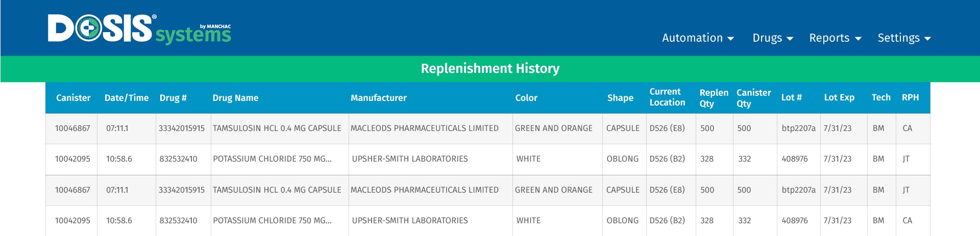Sort by Current Location header

(x=667, y=97)
